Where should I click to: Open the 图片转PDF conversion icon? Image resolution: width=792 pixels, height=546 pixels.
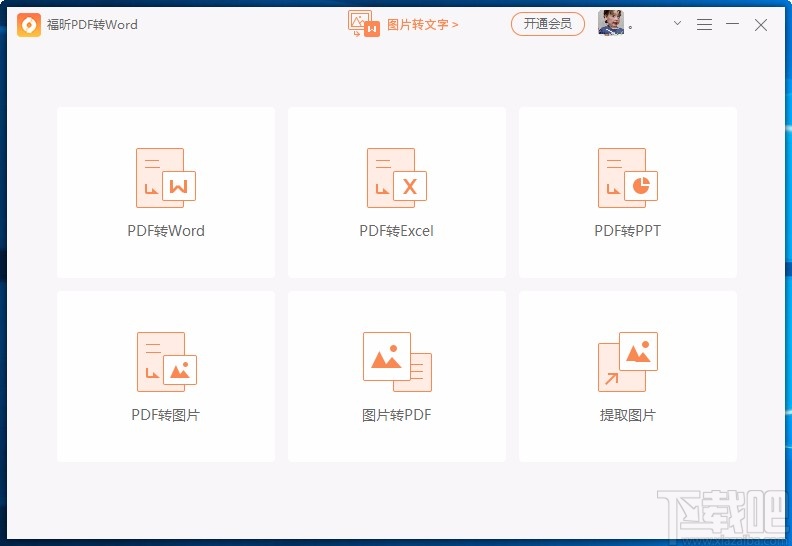(x=397, y=362)
